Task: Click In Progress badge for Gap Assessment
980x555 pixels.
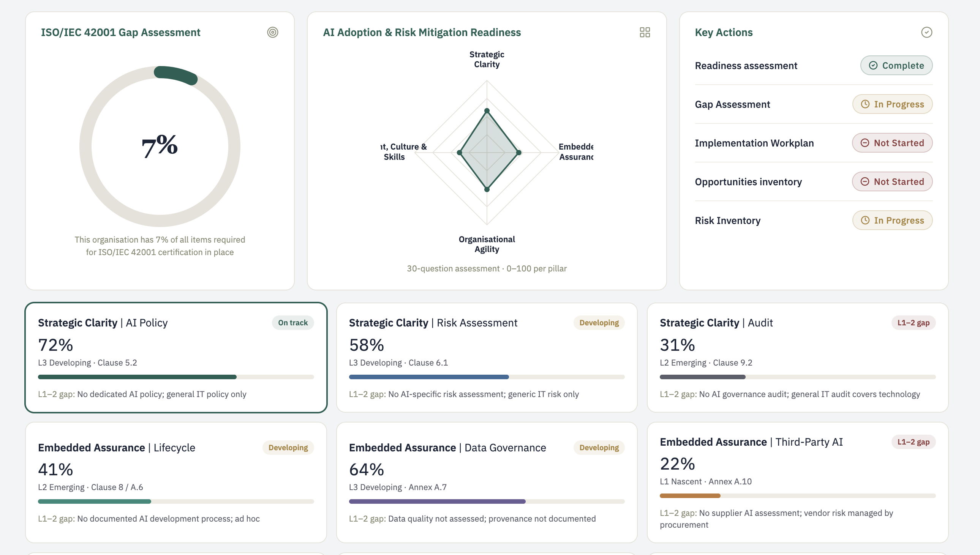Action: tap(892, 104)
